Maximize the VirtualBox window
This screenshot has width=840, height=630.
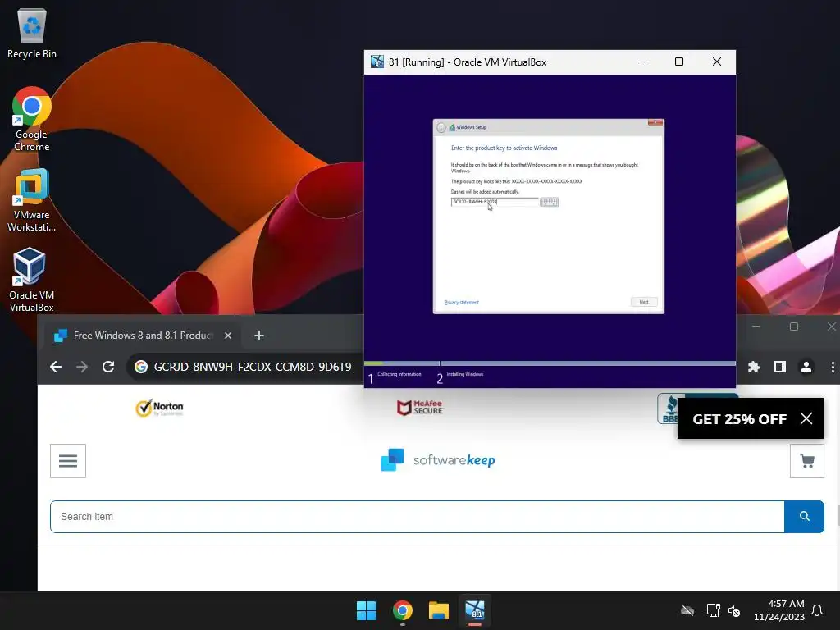(x=678, y=62)
